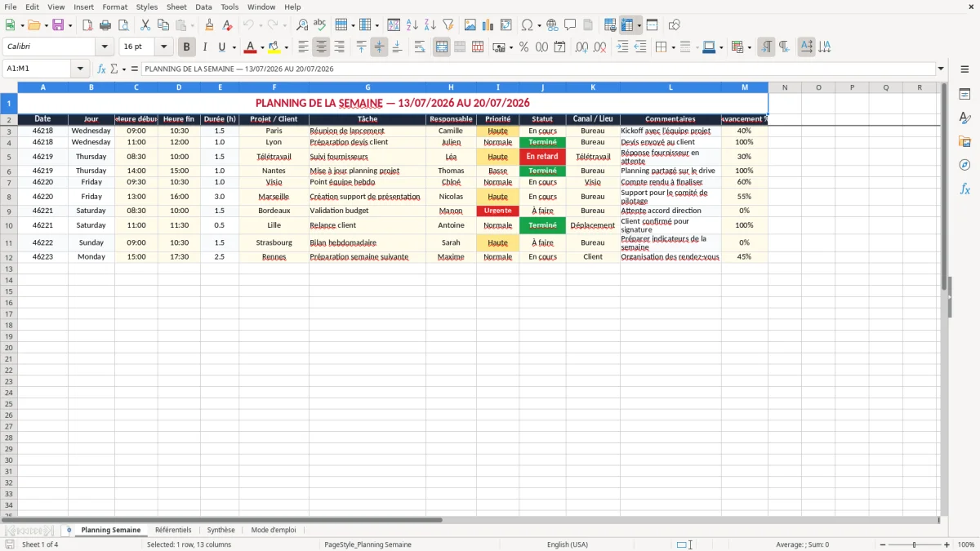Click the yellow Background Color swatch
Viewport: 980px width, 551px height.
[274, 47]
